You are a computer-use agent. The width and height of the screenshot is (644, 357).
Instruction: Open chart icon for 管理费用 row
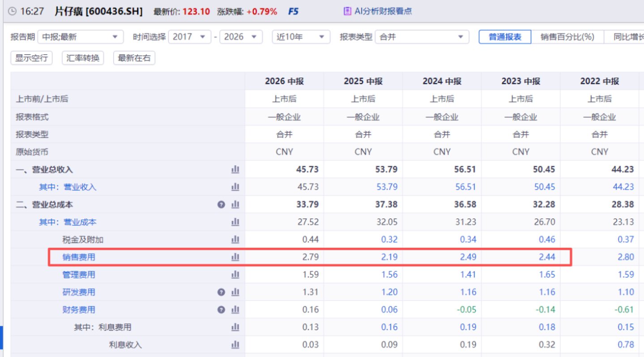235,275
